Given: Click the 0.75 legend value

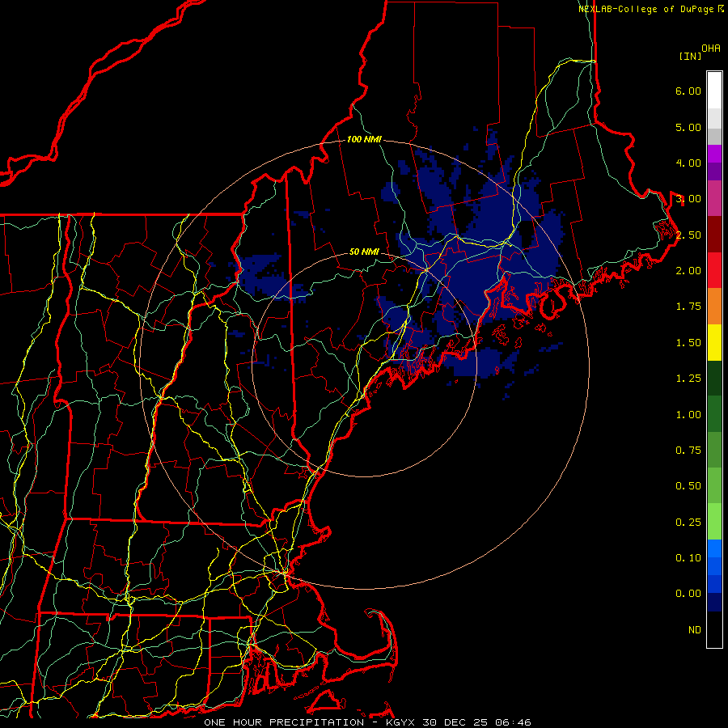Looking at the screenshot, I should pyautogui.click(x=688, y=451).
